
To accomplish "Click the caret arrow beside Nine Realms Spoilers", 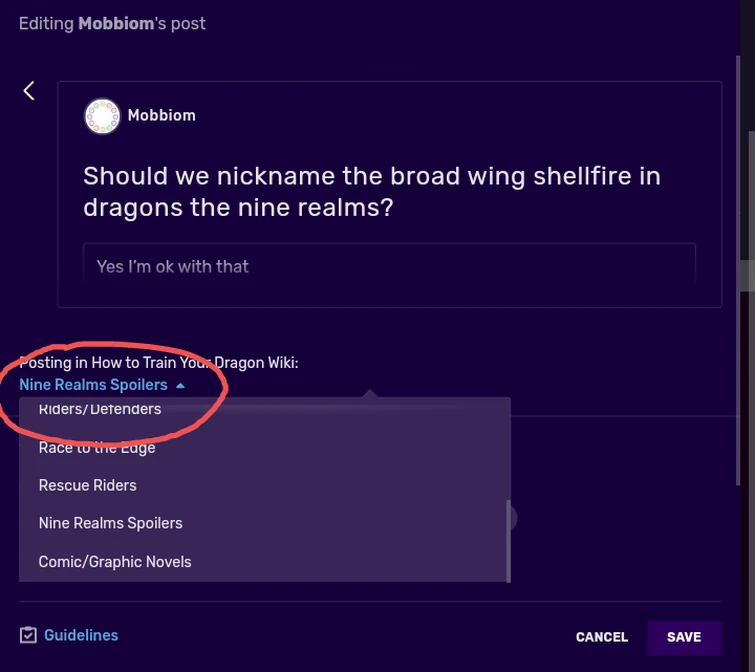I will (180, 385).
